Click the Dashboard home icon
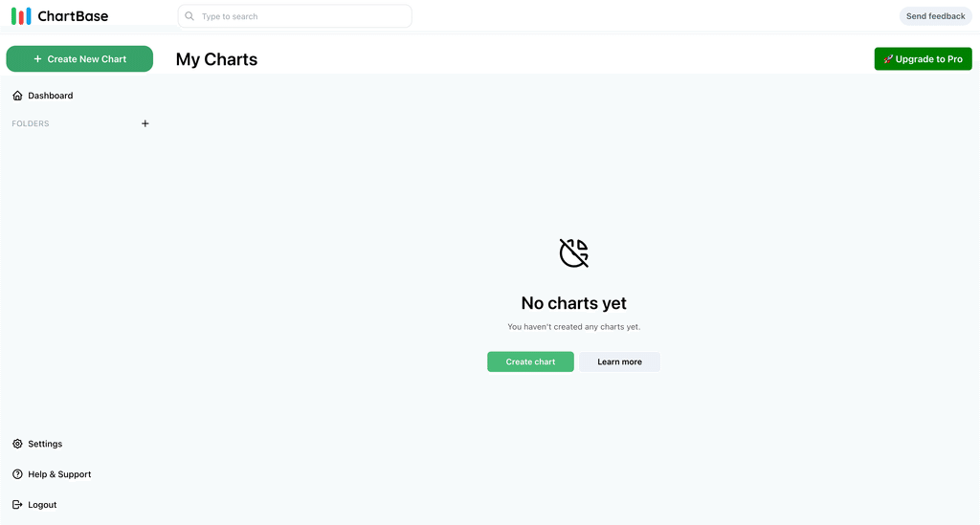 click(x=17, y=96)
